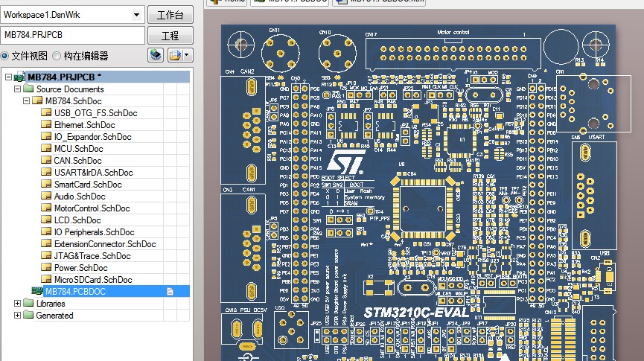
Task: Expand the Libraries folder
Action: (x=17, y=304)
